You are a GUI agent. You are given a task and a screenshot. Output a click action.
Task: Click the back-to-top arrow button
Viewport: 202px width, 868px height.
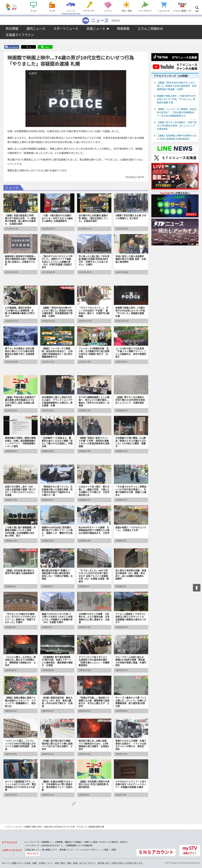click(197, 588)
